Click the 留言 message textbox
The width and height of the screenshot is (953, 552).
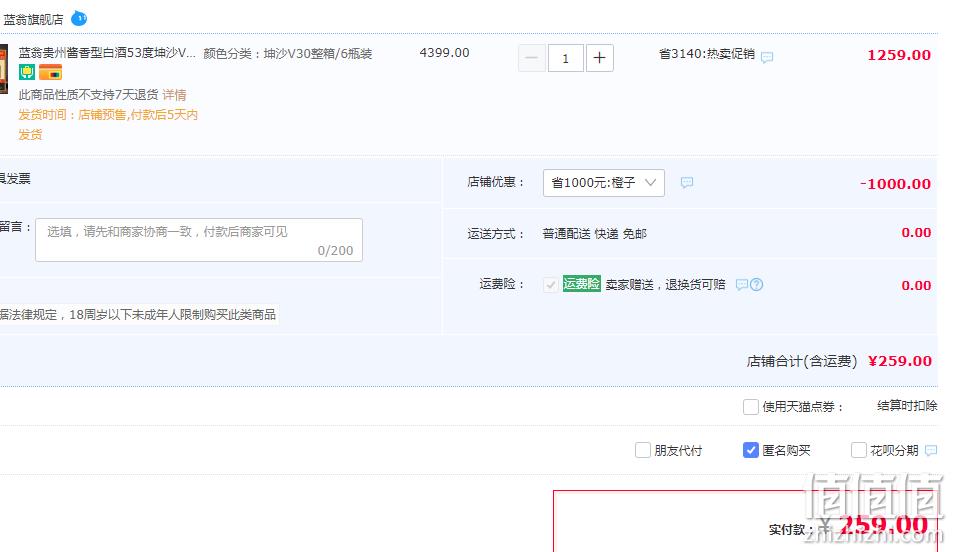click(199, 240)
